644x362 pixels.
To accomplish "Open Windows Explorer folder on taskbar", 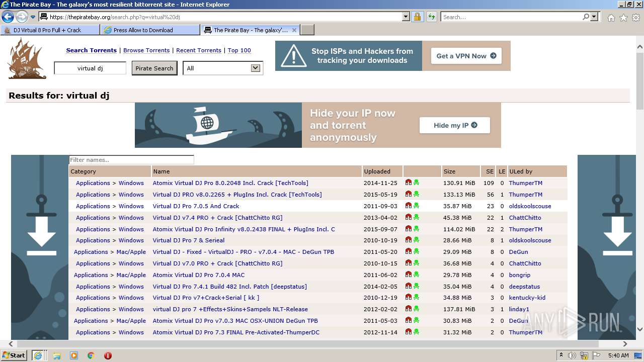I will pyautogui.click(x=57, y=355).
